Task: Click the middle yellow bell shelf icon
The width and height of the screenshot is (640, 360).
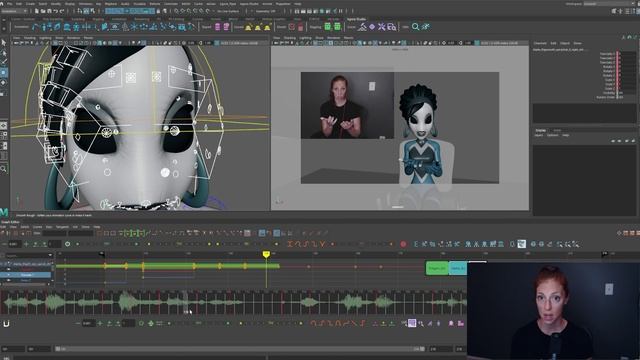Action: (258, 27)
